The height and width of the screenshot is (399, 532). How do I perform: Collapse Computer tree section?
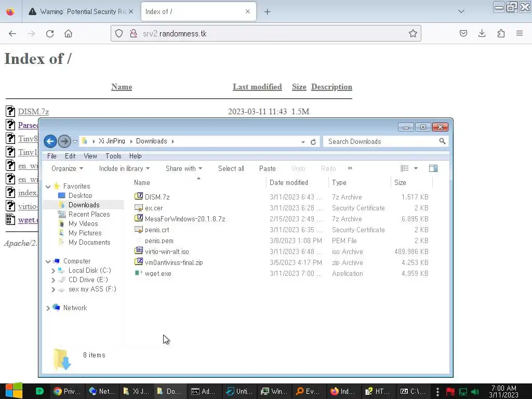point(48,261)
